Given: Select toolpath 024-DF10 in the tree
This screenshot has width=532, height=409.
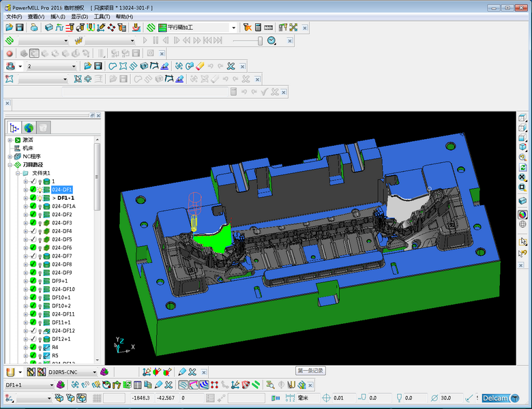Looking at the screenshot, I should coord(63,289).
